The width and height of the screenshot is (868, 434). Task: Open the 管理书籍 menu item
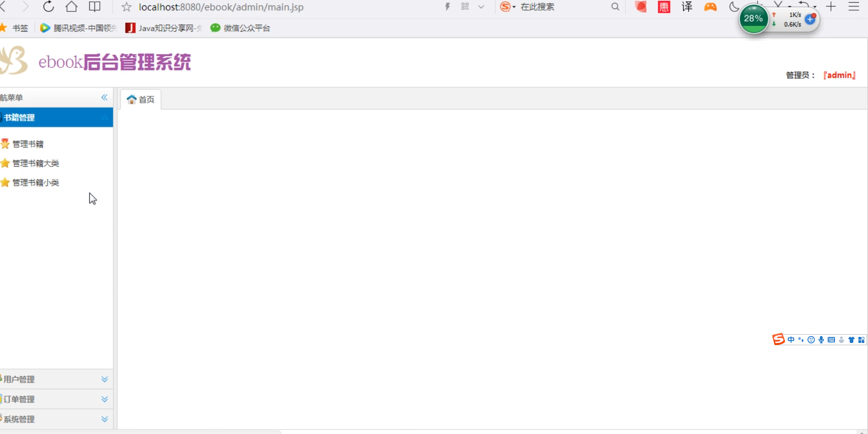click(28, 144)
